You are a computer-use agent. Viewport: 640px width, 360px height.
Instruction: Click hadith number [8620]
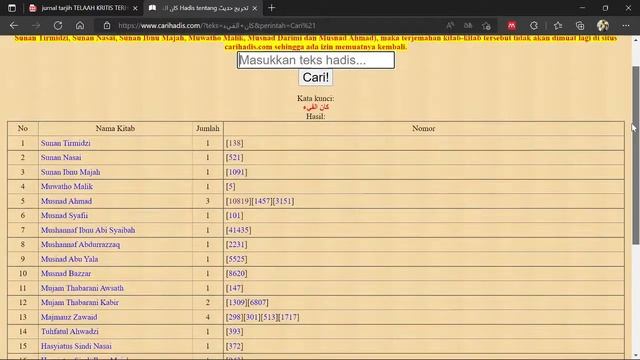(x=236, y=273)
